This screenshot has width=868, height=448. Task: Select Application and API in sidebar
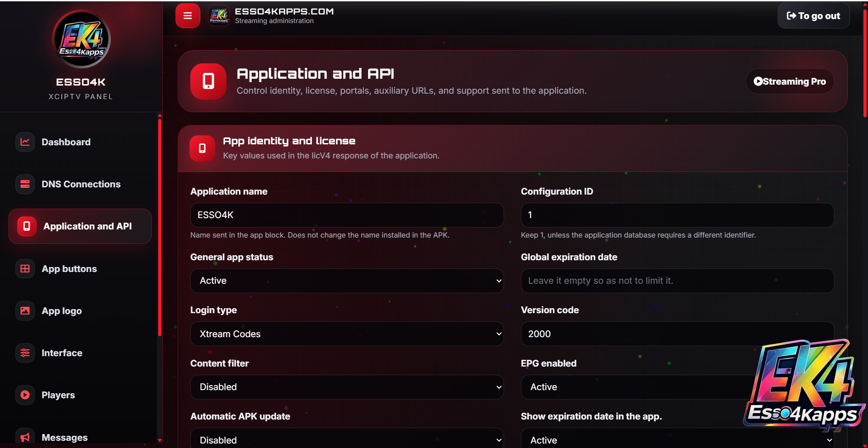80,226
